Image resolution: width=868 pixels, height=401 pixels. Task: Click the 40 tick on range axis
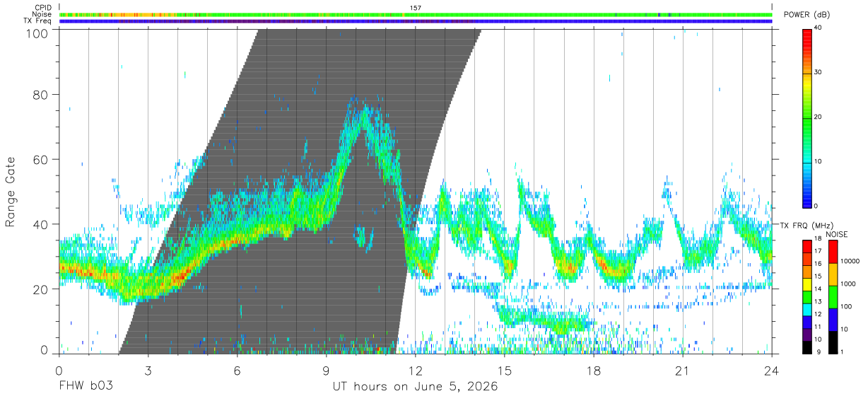pos(40,224)
